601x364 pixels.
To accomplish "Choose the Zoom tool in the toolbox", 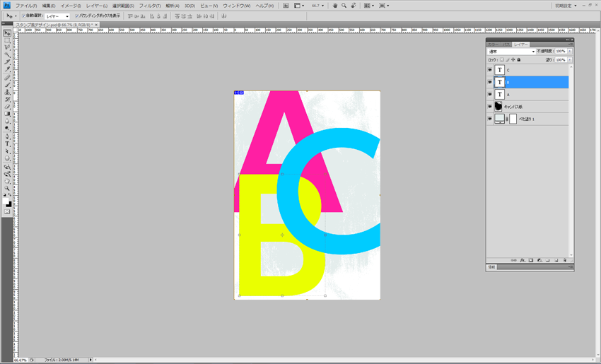I will [7, 188].
